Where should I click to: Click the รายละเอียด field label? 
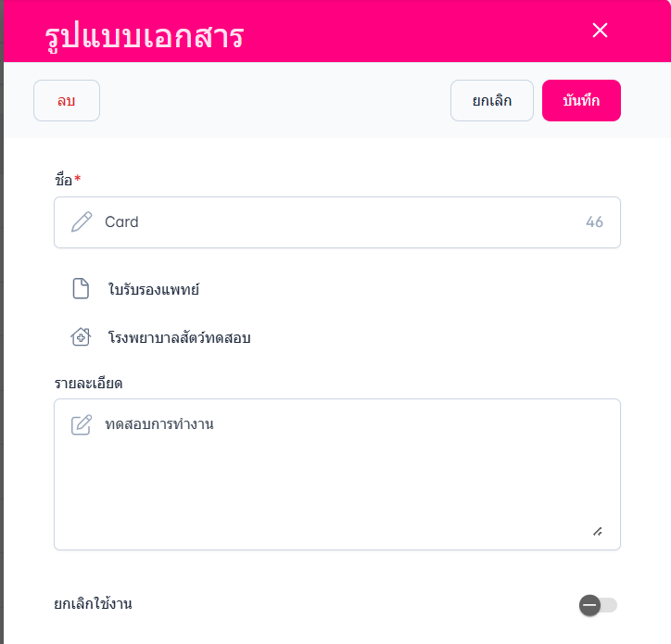[89, 383]
